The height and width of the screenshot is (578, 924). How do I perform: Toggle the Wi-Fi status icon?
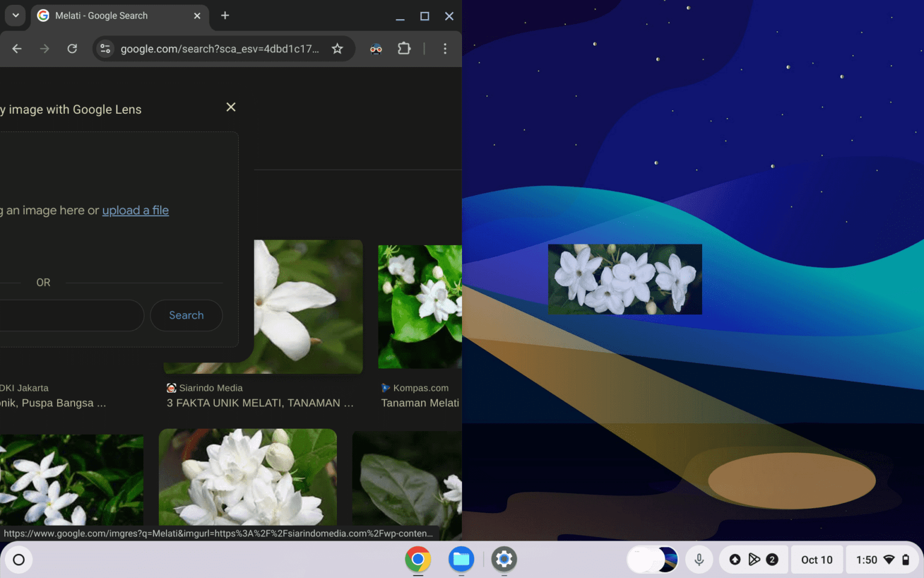[890, 559]
